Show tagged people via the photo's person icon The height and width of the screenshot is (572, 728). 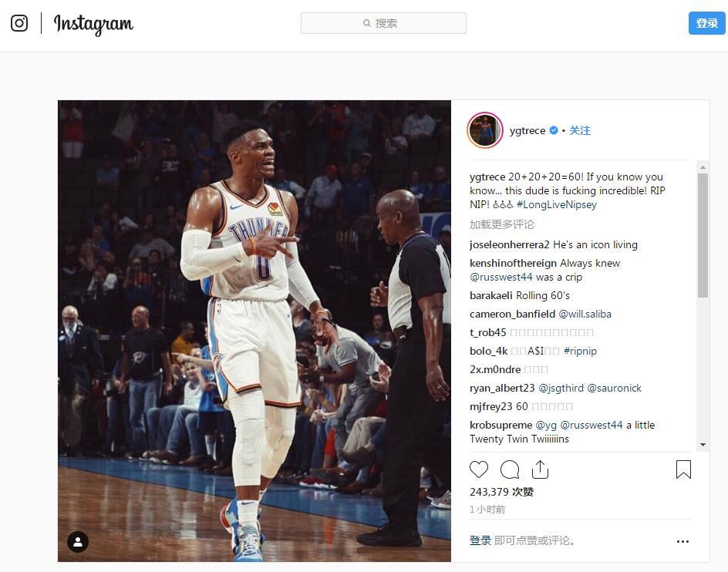[78, 541]
